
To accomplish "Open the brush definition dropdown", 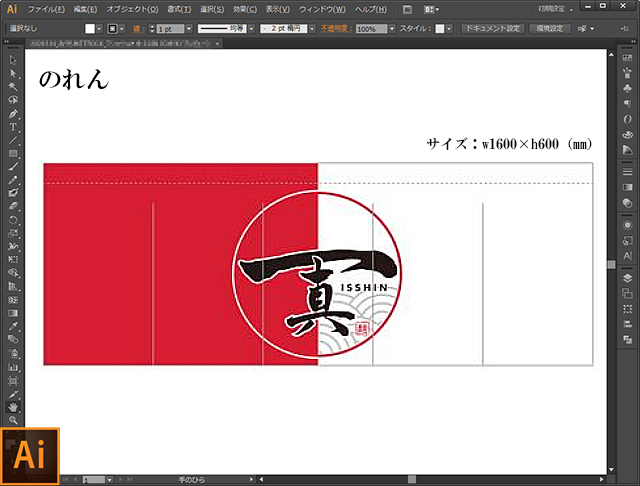I will click(312, 29).
